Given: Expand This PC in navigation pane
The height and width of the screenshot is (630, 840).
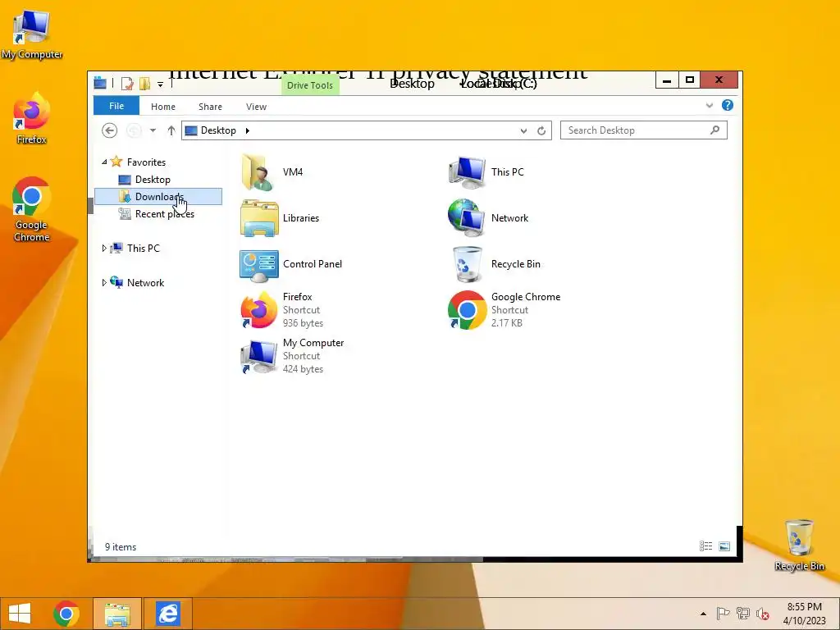Looking at the screenshot, I should 104,248.
